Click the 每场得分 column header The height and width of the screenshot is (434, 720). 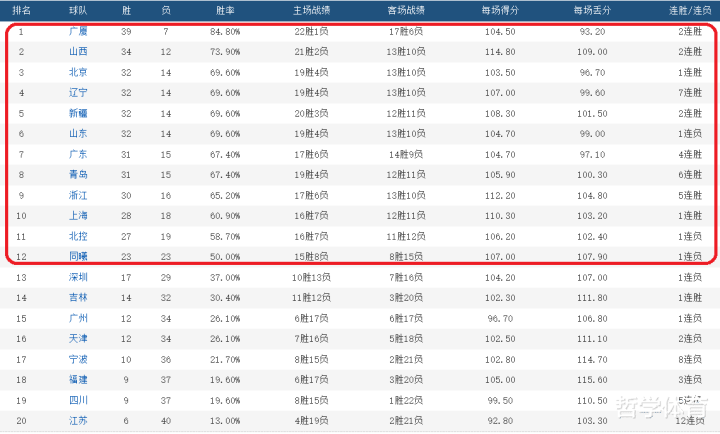500,11
